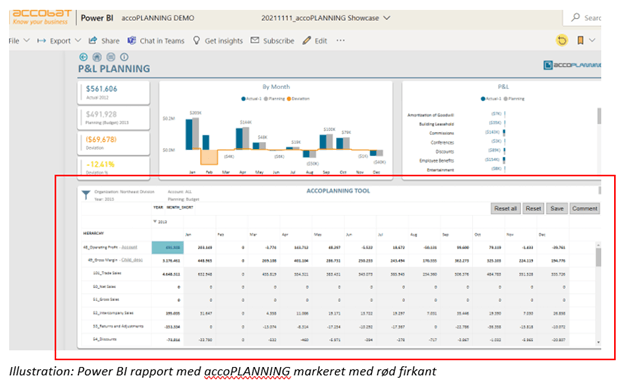Click the Reset button
This screenshot has width=624, height=383.
[x=533, y=209]
